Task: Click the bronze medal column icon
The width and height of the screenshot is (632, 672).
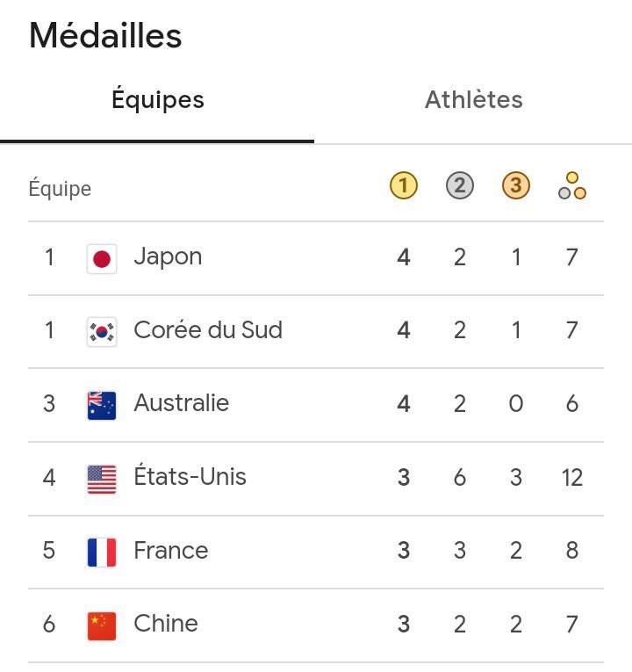Action: (515, 186)
